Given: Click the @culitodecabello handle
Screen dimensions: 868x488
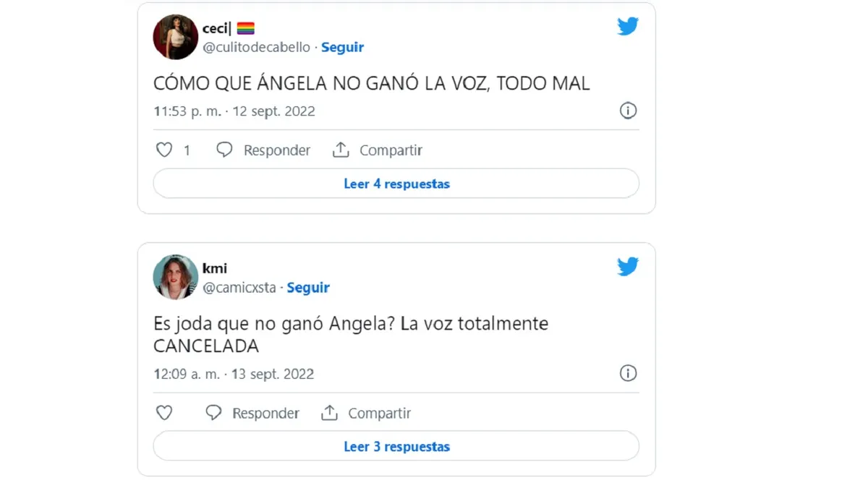Looking at the screenshot, I should click(256, 47).
